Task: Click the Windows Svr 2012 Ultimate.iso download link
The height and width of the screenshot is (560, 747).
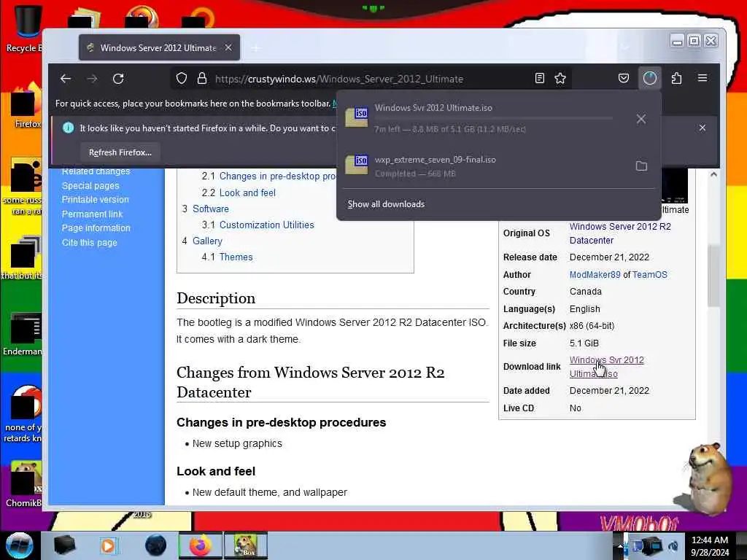Action: pyautogui.click(x=606, y=367)
